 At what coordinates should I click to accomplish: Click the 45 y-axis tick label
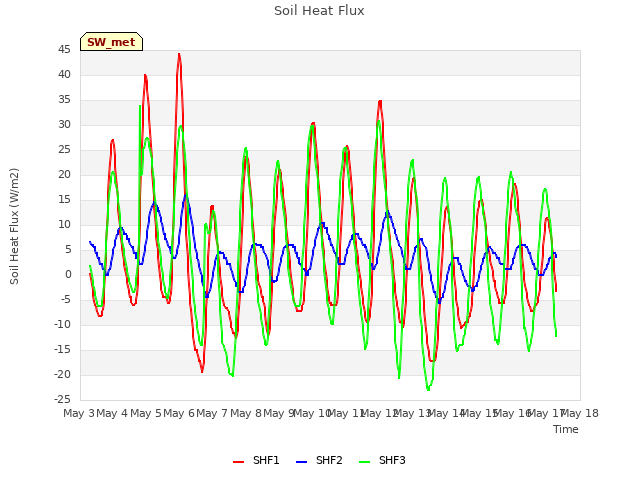click(64, 50)
